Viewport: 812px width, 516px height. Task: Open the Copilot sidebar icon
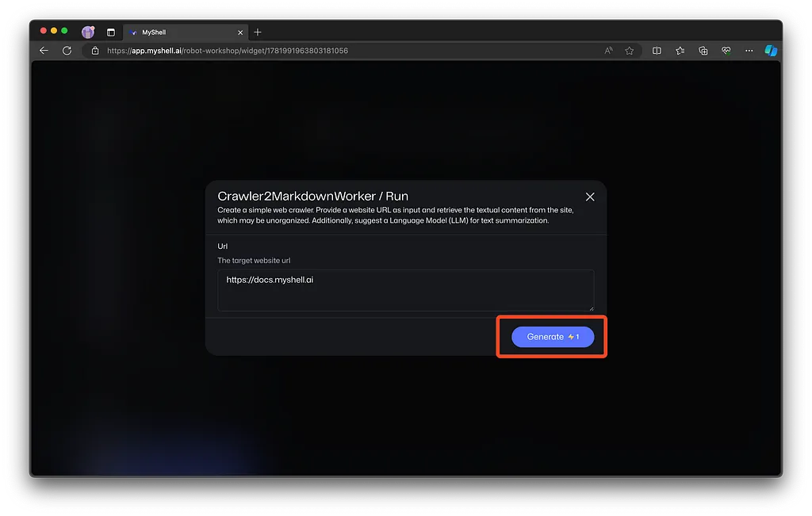point(771,51)
